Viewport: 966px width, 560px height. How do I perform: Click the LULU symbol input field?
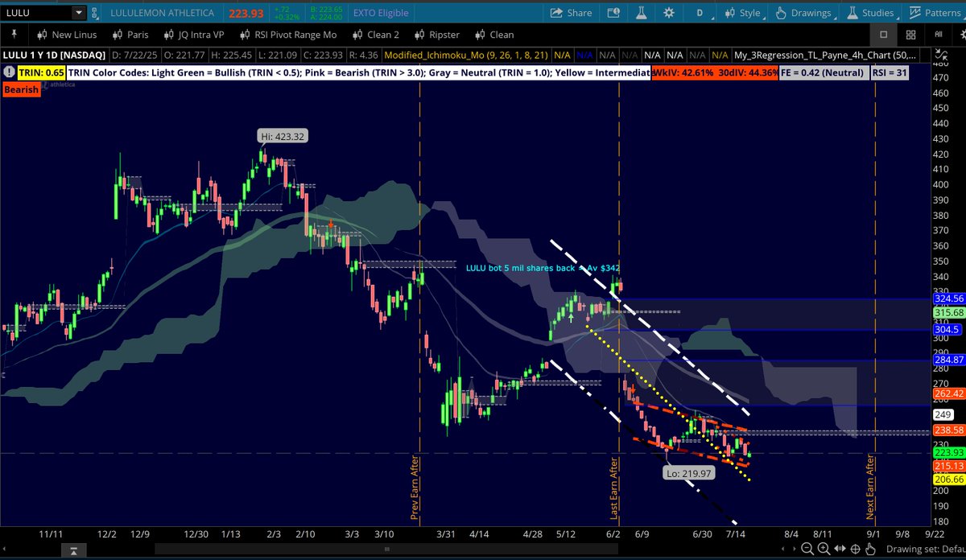pyautogui.click(x=36, y=13)
